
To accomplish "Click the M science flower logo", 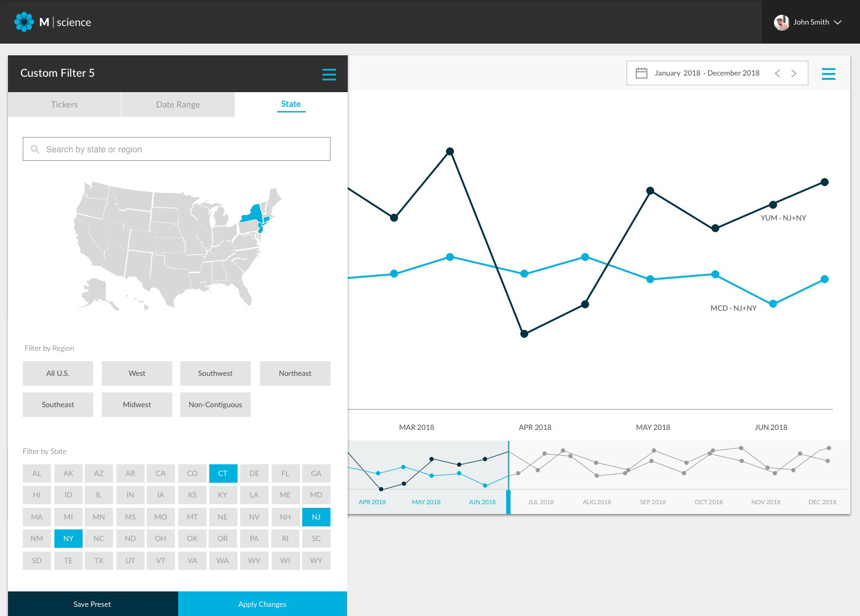I will coord(23,21).
